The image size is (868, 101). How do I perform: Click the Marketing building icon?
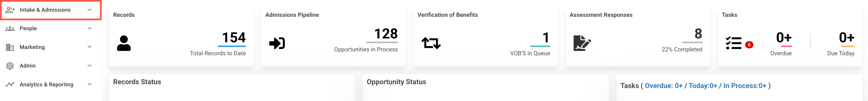click(x=10, y=47)
